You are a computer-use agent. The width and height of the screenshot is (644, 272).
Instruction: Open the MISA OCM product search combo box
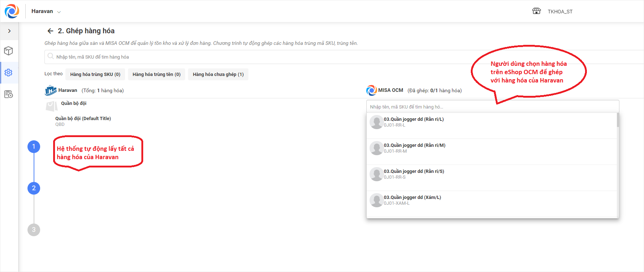click(x=492, y=107)
